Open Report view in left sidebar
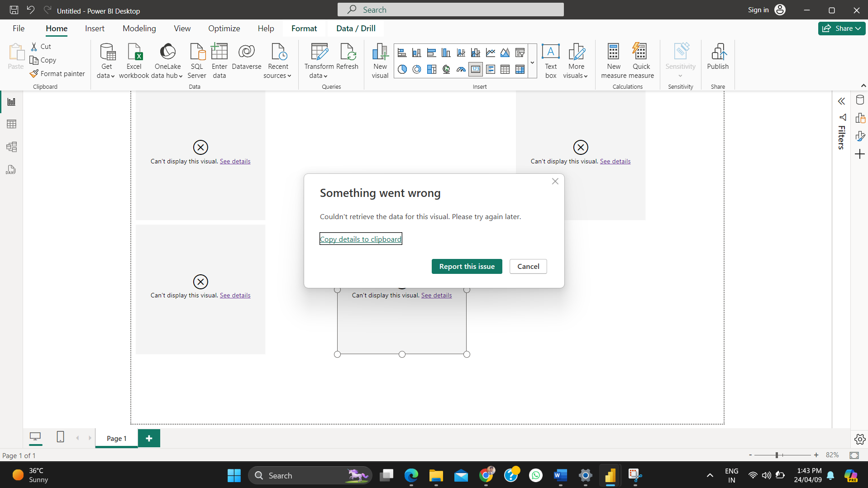868x488 pixels. 11,102
